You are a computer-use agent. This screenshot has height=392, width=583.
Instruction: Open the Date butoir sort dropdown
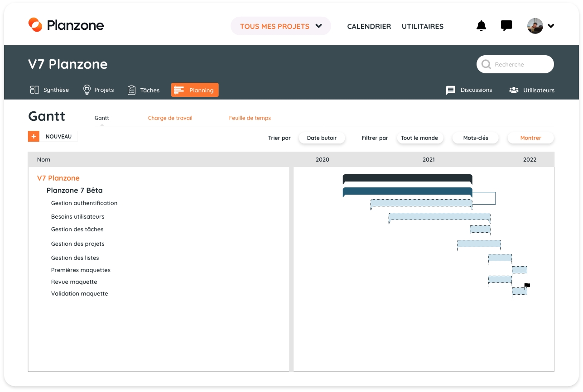click(322, 138)
